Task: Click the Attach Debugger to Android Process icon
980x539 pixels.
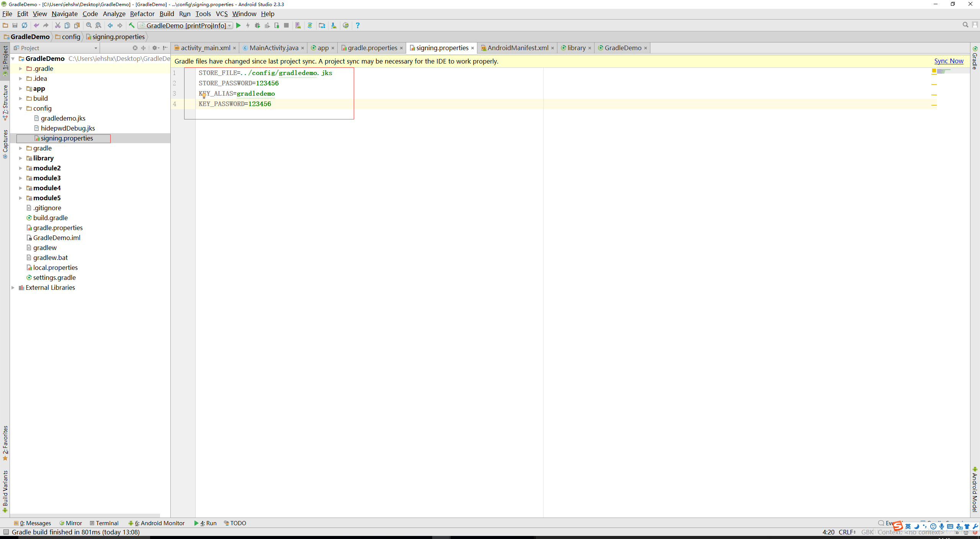Action: [277, 25]
